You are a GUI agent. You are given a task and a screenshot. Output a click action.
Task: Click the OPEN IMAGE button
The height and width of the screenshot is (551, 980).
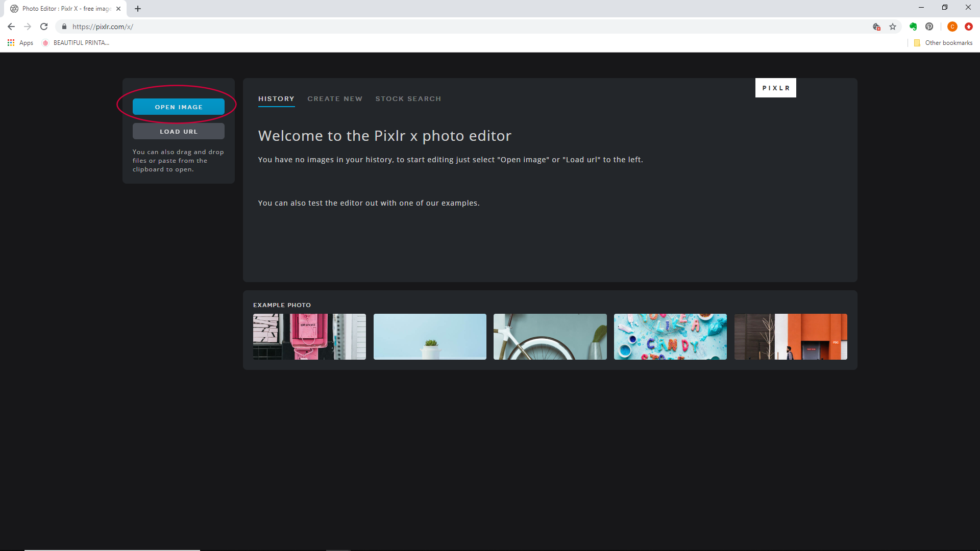tap(178, 107)
